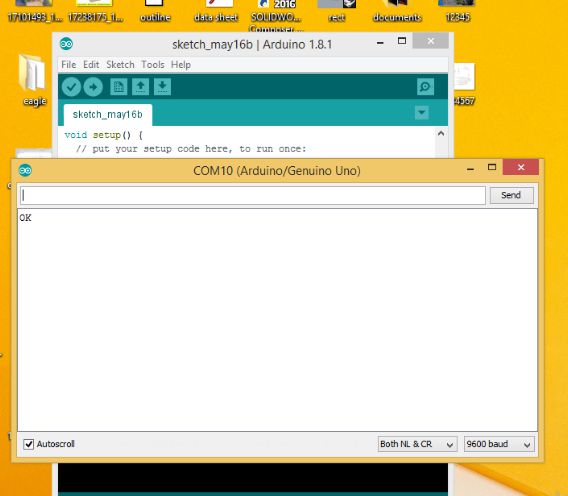Open the Edit menu in Arduino
Viewport: 568px width, 496px height.
(91, 64)
